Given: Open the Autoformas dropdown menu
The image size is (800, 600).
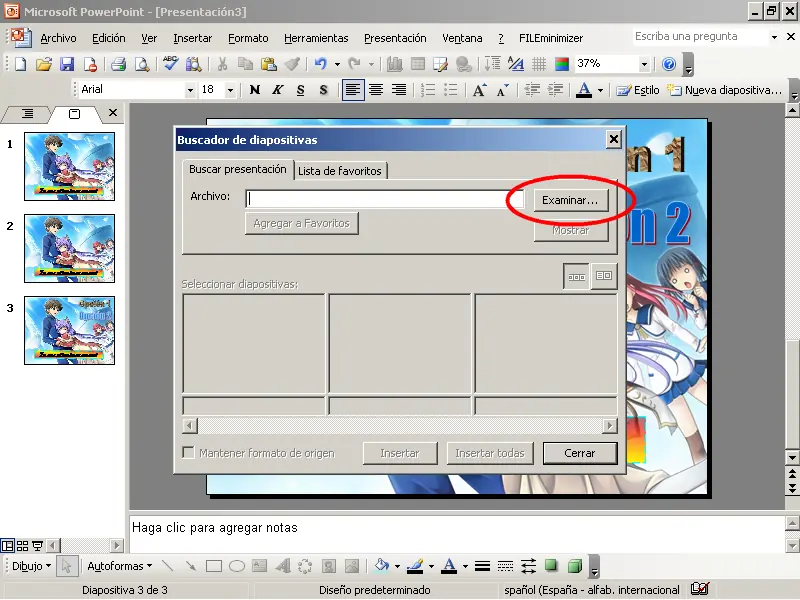Looking at the screenshot, I should tap(120, 566).
